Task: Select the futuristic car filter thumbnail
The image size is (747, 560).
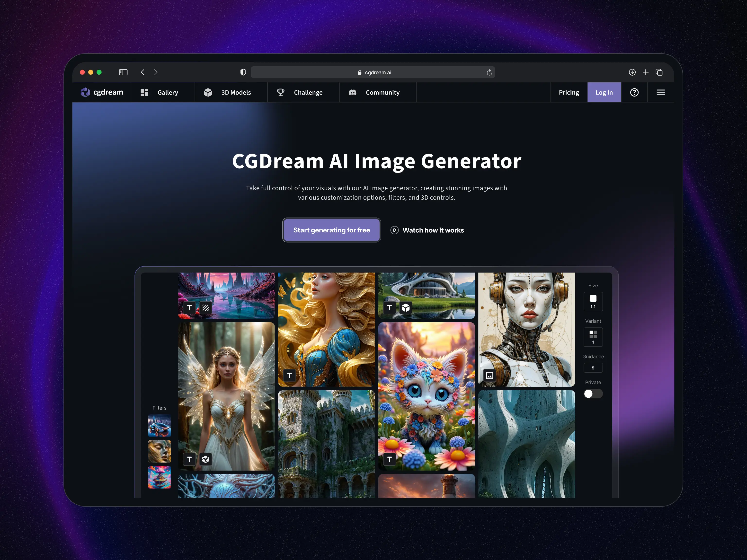Action: (160, 426)
